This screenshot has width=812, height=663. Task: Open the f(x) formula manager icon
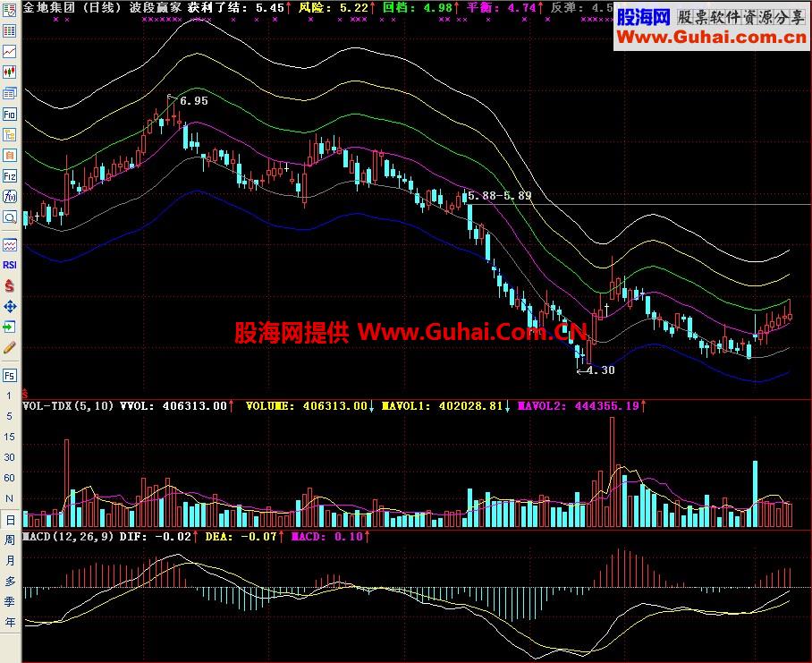(x=9, y=197)
